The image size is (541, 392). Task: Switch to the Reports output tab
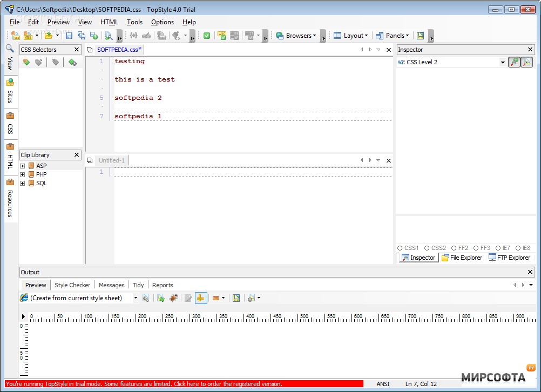coord(163,286)
